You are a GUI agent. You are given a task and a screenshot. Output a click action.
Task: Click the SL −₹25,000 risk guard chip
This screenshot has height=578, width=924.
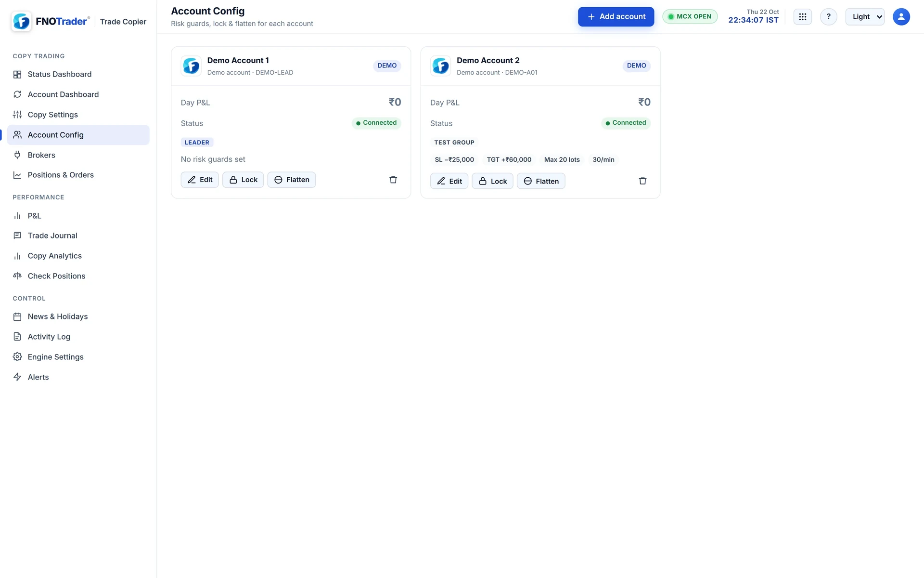(454, 160)
